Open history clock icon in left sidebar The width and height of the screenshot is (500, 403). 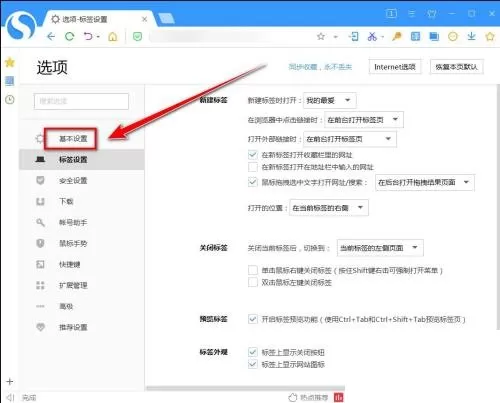pyautogui.click(x=10, y=99)
